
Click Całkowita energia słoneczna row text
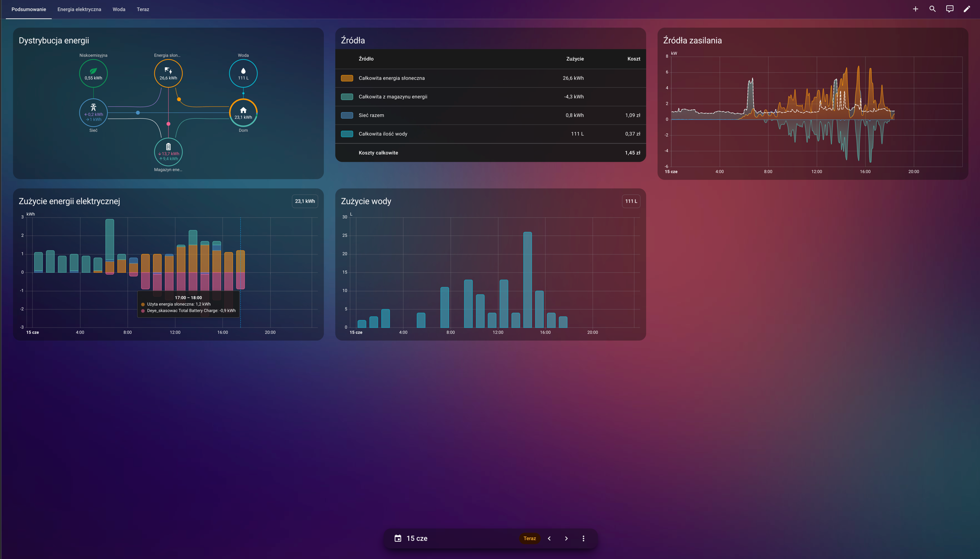point(392,78)
